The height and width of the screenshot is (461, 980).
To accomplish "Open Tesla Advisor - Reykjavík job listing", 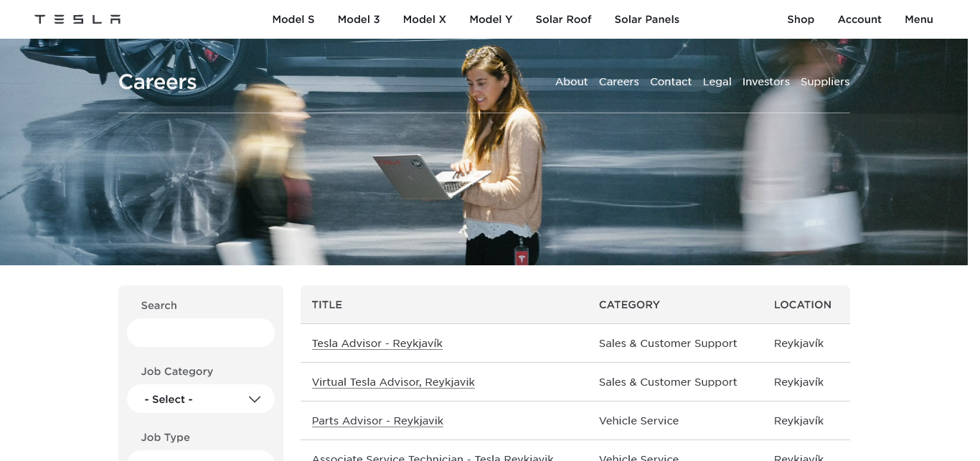I will coord(377,343).
